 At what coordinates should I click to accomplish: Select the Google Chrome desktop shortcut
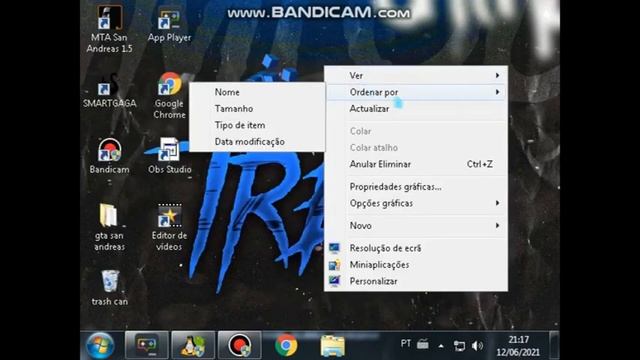pos(169,96)
